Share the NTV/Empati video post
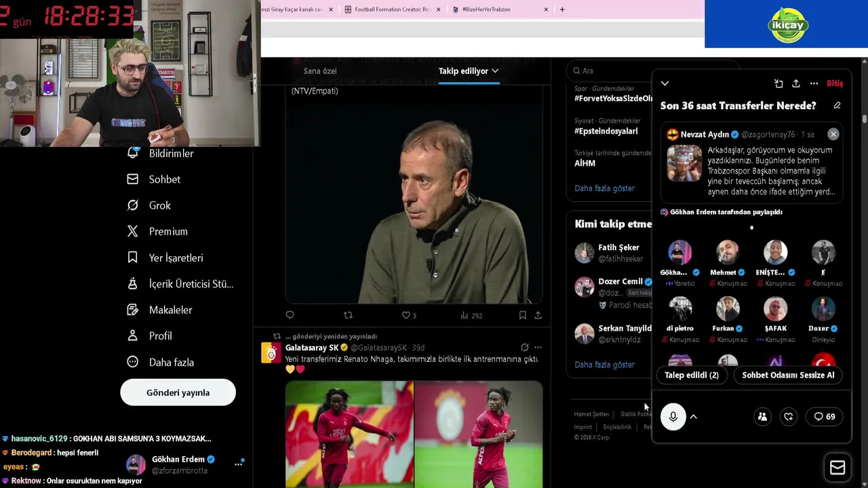The image size is (868, 488). [x=538, y=315]
